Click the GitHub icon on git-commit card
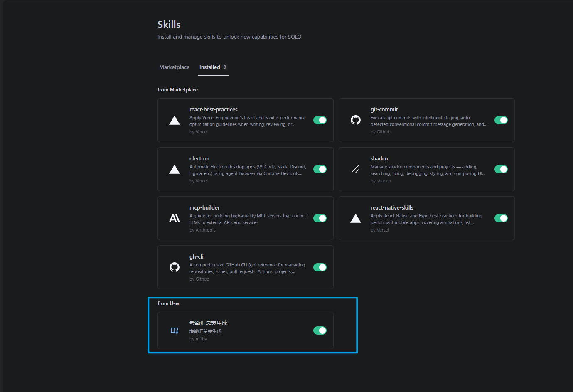Image resolution: width=573 pixels, height=392 pixels. [x=356, y=120]
